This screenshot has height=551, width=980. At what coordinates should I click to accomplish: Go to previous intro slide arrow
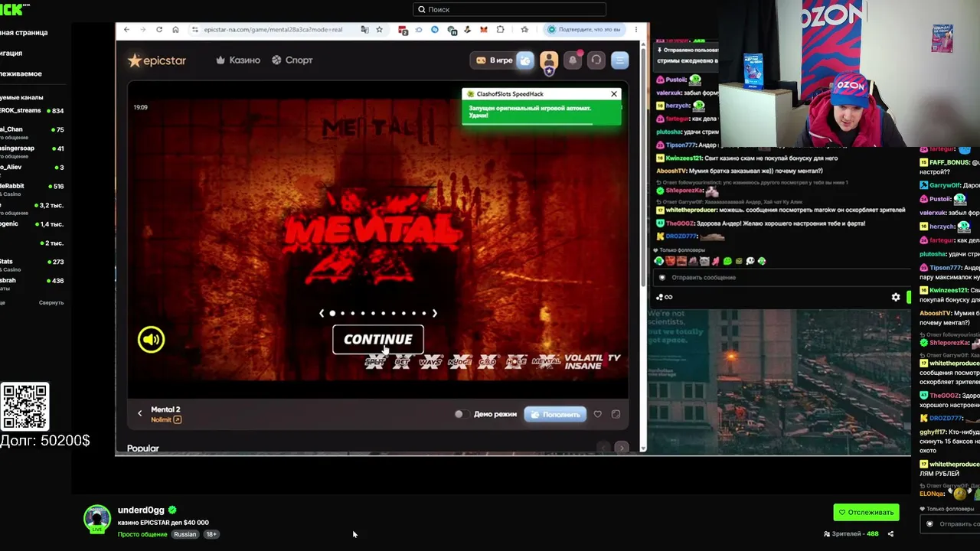pos(322,313)
